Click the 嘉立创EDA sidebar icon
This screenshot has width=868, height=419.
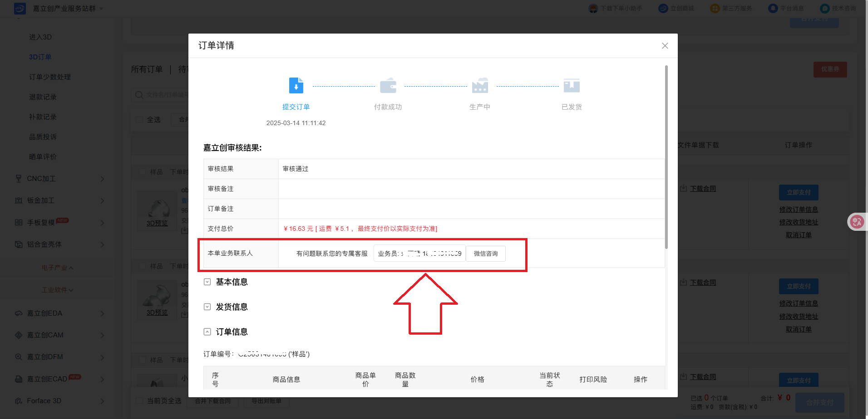[19, 313]
